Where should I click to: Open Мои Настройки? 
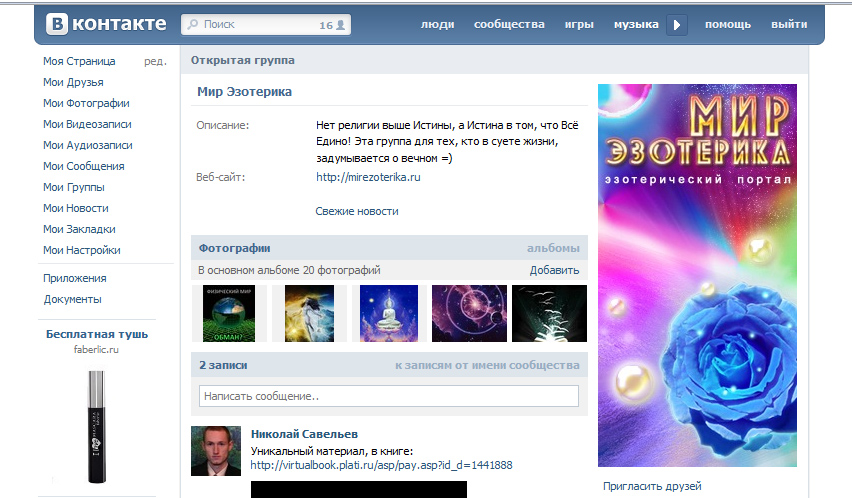(x=82, y=250)
